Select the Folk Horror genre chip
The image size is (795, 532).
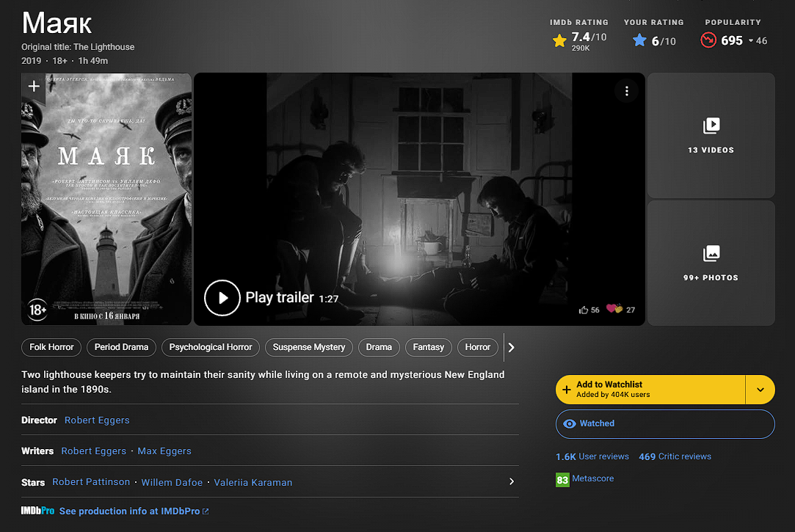pos(51,347)
